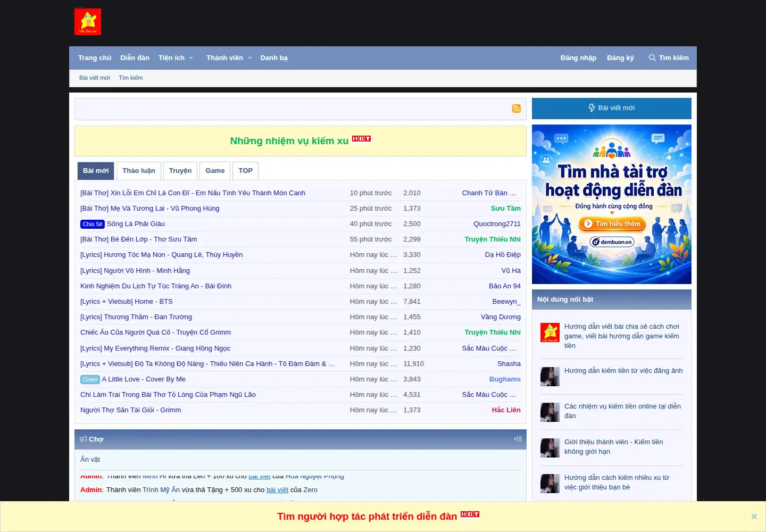Open the RSS feed icon
The image size is (766, 532).
[516, 109]
